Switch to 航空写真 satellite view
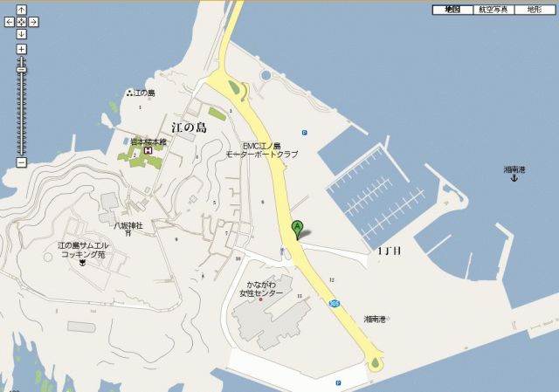559x392 pixels. point(493,10)
